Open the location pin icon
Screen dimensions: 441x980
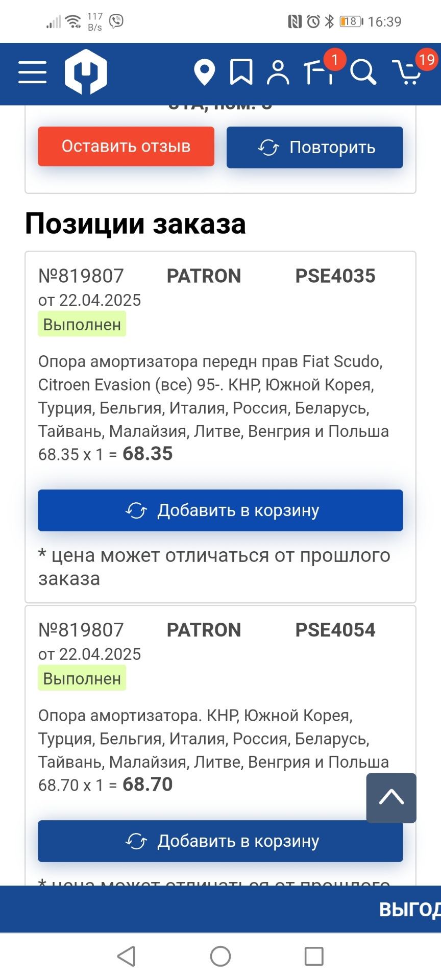pyautogui.click(x=204, y=72)
